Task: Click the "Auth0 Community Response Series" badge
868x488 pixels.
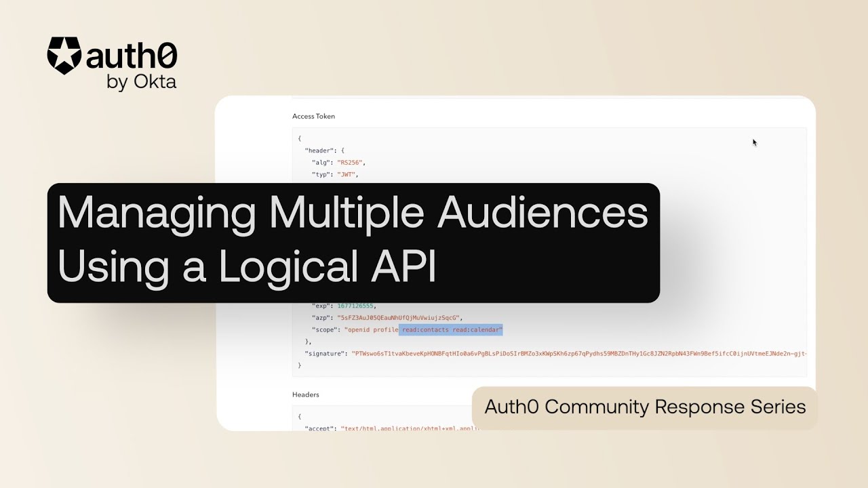Action: (645, 407)
